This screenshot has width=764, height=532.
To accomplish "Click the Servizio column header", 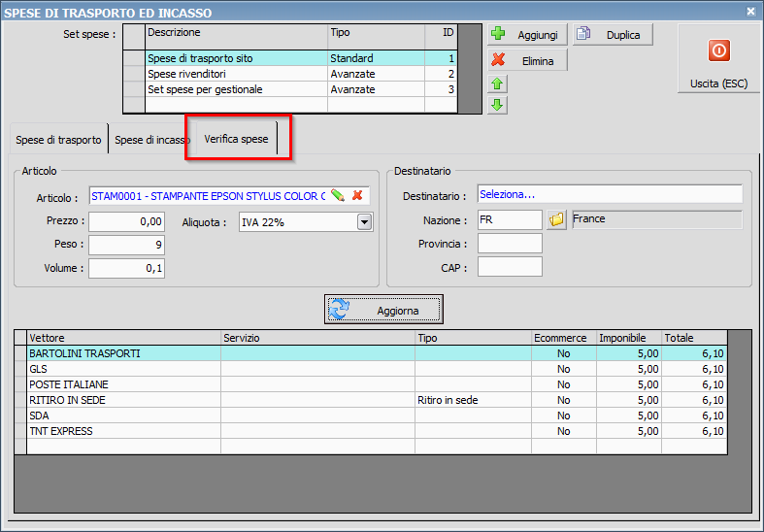I will coord(317,338).
